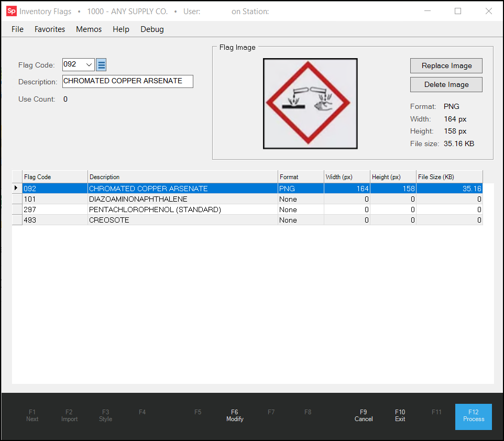Select the CREOSOTE description cell

pos(182,220)
